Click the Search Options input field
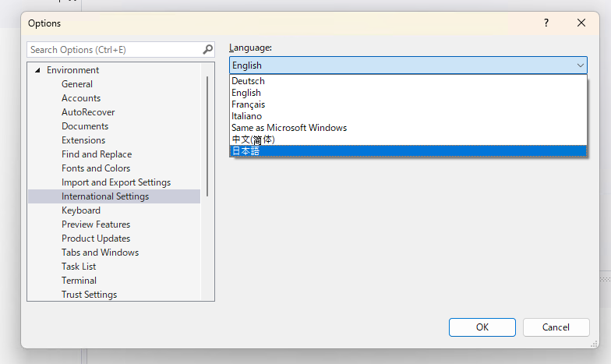The image size is (611, 364). point(114,50)
